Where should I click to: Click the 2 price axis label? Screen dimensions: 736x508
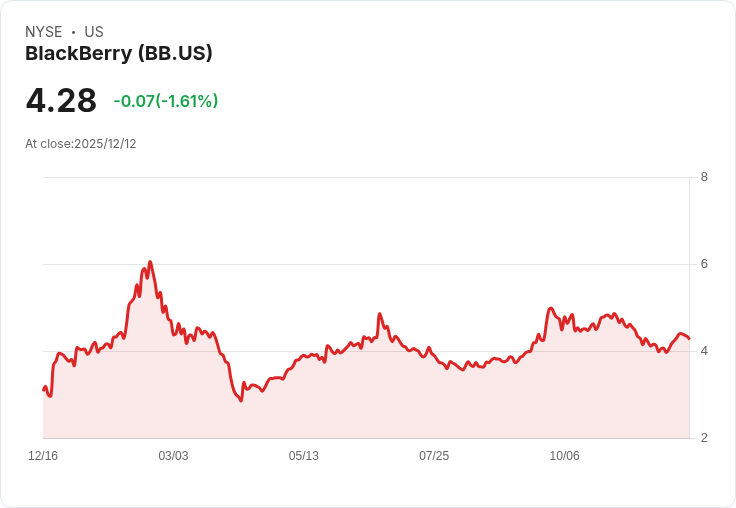coord(704,438)
